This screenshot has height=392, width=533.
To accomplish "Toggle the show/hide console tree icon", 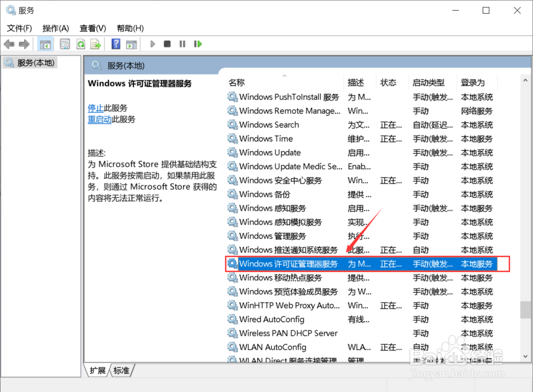I will [x=45, y=44].
